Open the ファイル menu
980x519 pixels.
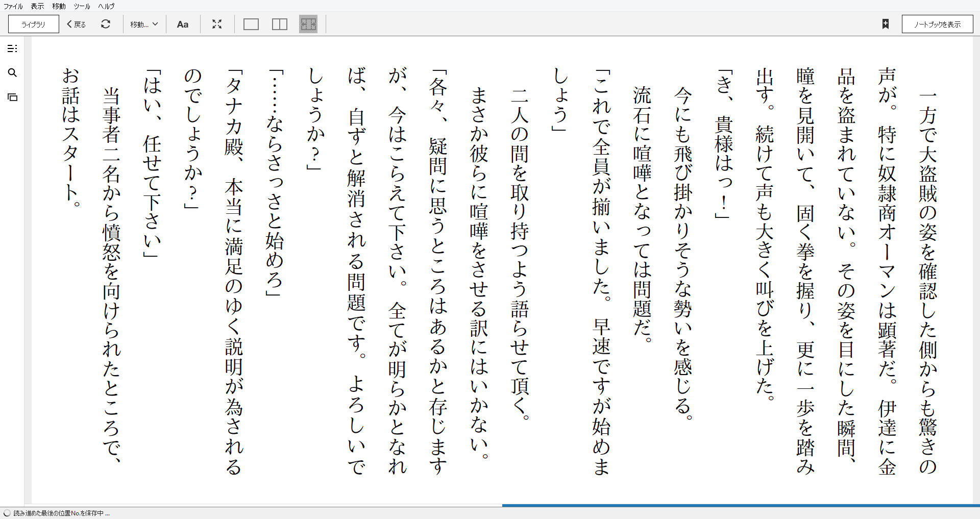tap(13, 6)
